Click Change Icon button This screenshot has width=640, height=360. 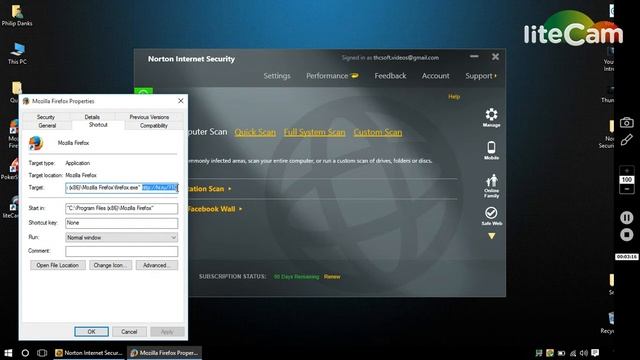110,265
